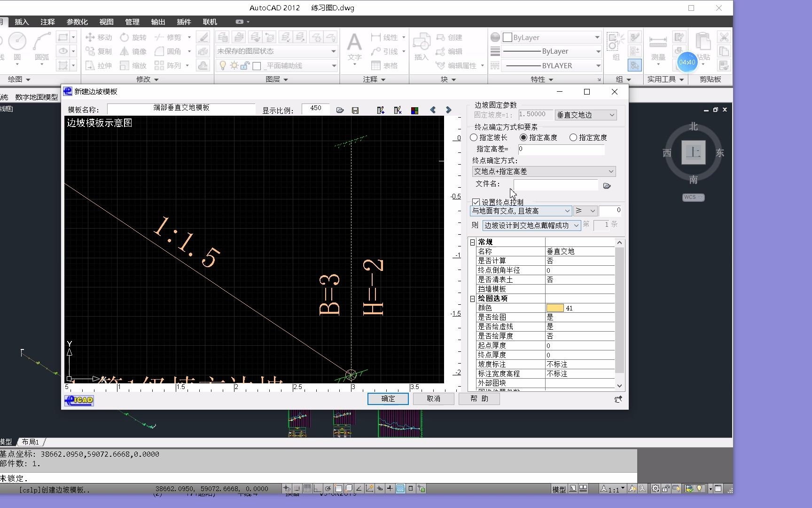Go to the next template with the right arrow
The width and height of the screenshot is (812, 508).
(x=448, y=110)
